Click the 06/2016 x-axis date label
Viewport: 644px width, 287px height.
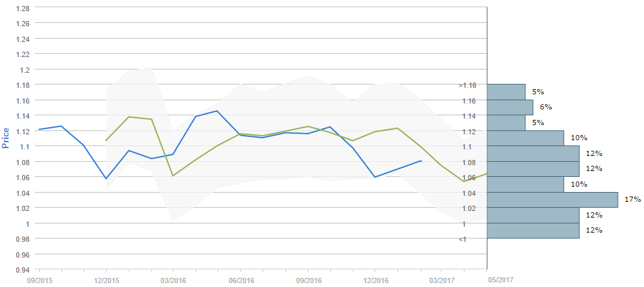(240, 280)
